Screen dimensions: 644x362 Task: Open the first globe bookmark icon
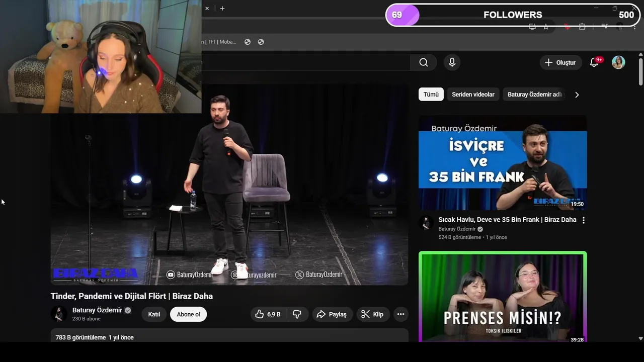pos(248,42)
